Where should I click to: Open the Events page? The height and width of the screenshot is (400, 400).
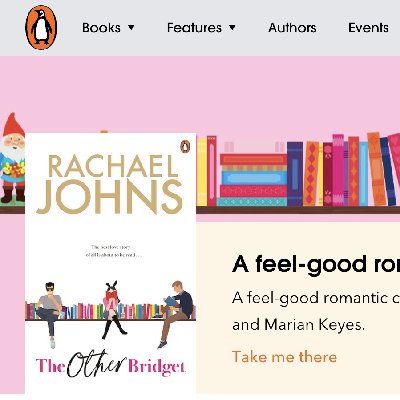point(368,28)
